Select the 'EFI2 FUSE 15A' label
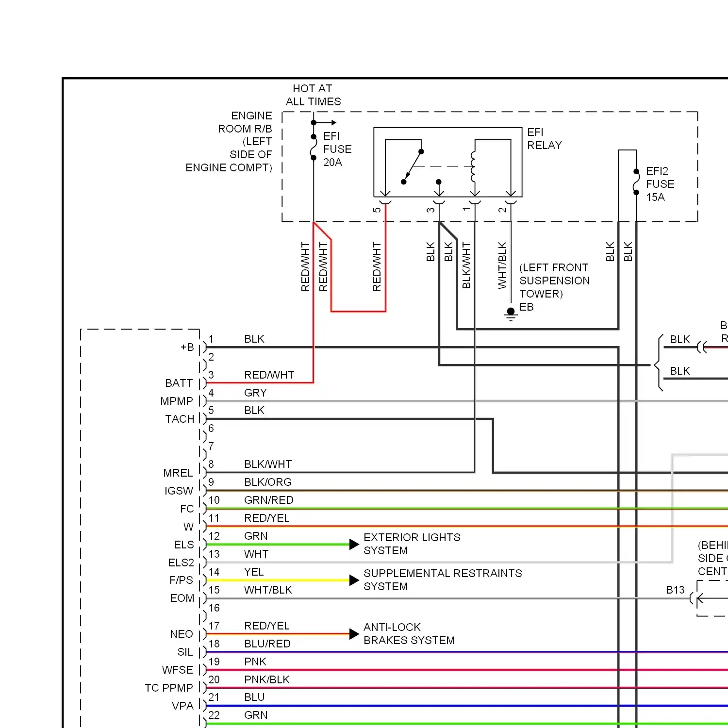Viewport: 728px width, 728px height. pyautogui.click(x=660, y=184)
